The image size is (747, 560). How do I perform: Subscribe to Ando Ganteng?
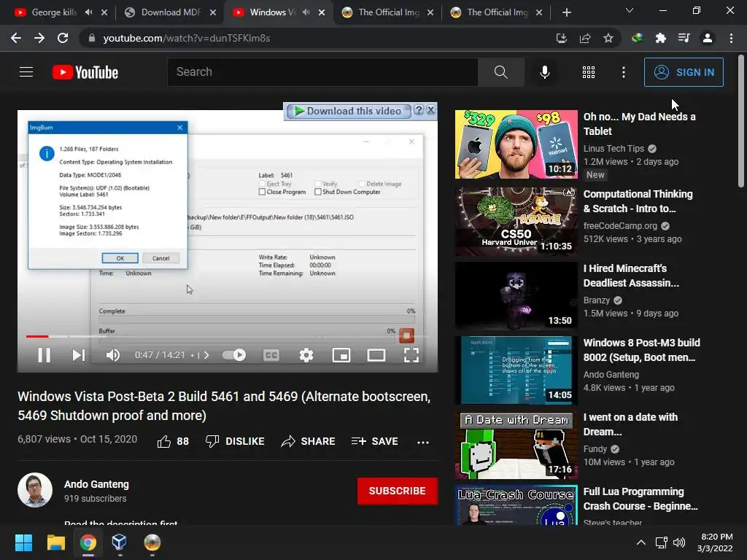coord(398,491)
